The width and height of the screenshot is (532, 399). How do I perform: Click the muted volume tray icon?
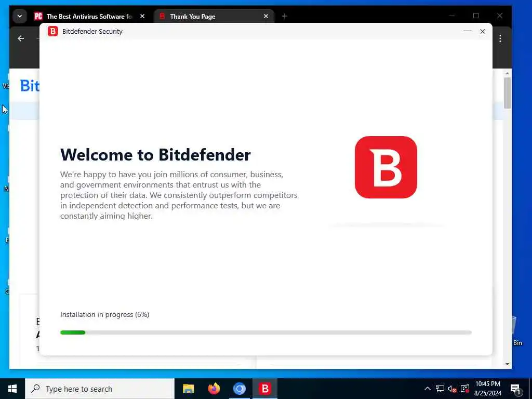point(453,389)
